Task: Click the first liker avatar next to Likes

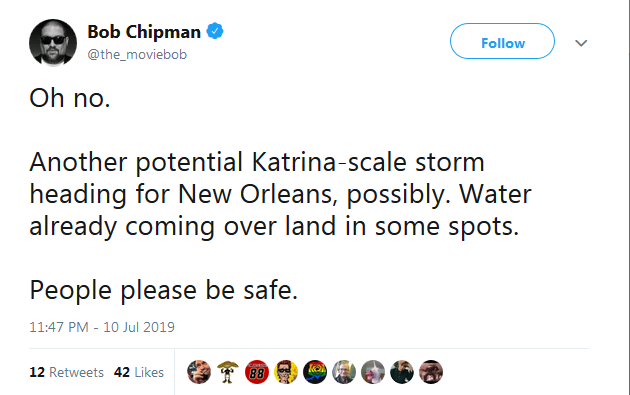Action: [x=199, y=372]
